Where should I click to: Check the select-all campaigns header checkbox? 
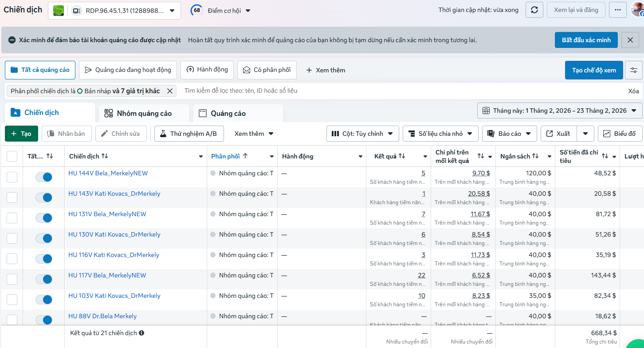(x=12, y=156)
